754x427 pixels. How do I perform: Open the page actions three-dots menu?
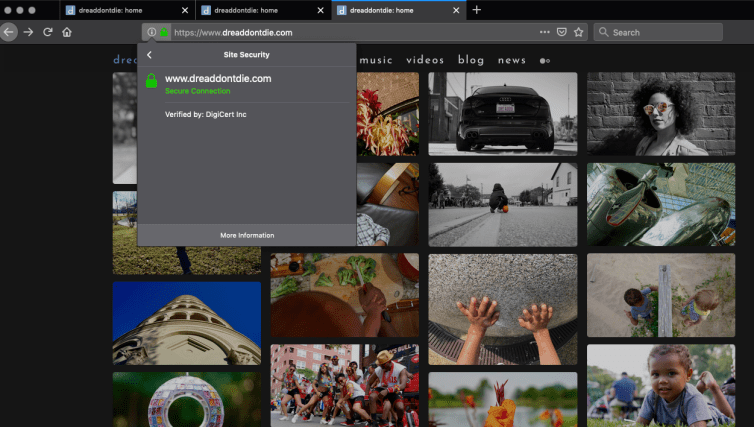pyautogui.click(x=544, y=32)
